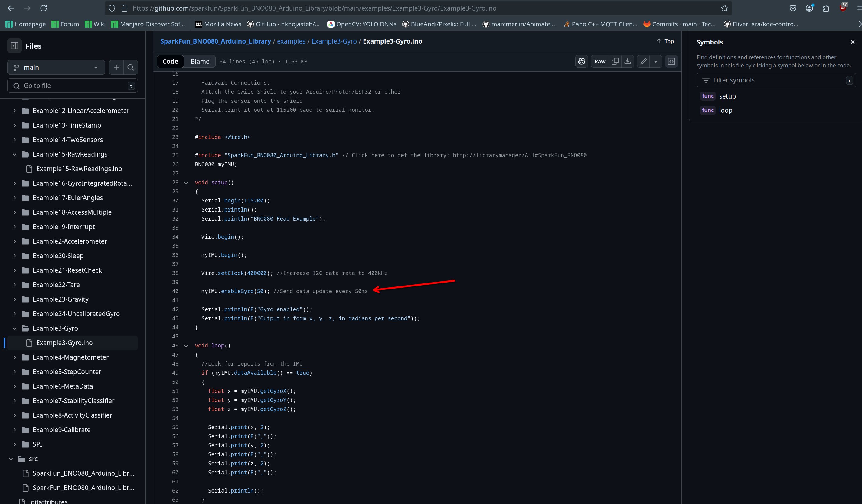Screen dimensions: 862x504
Task: Open more edit options dropdown arrow
Action: click(x=656, y=62)
